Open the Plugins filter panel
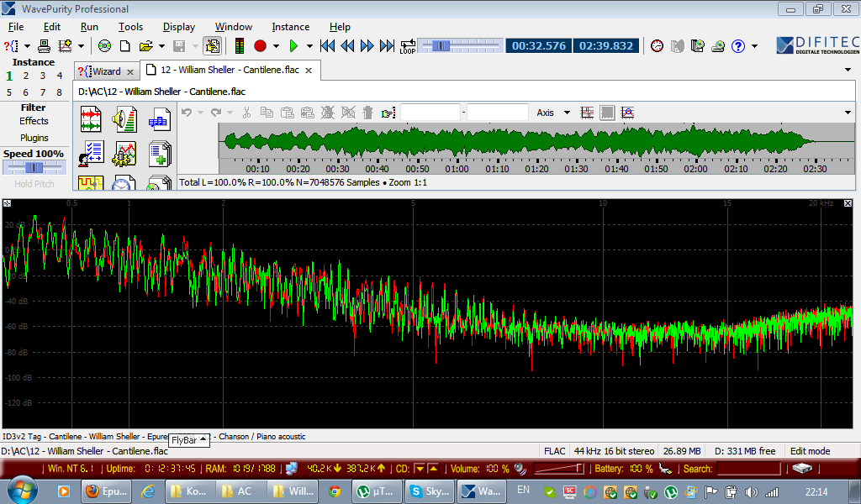The image size is (861, 504). (x=34, y=138)
